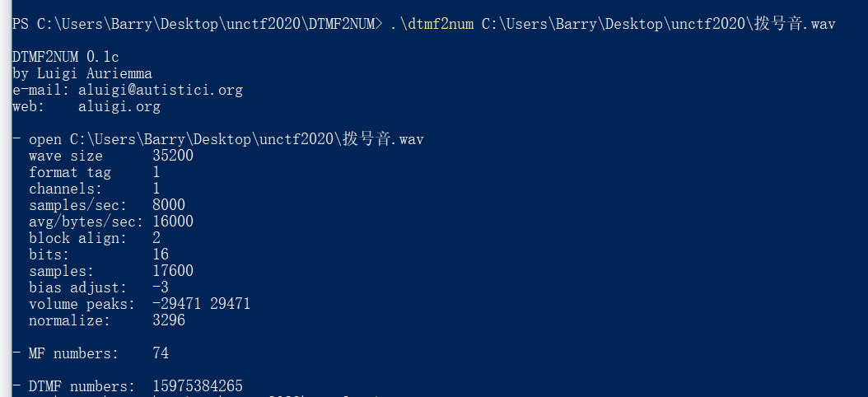Screen dimensions: 868x397
Task: Click the .\dtmf2num command in the prompt
Action: pos(432,24)
